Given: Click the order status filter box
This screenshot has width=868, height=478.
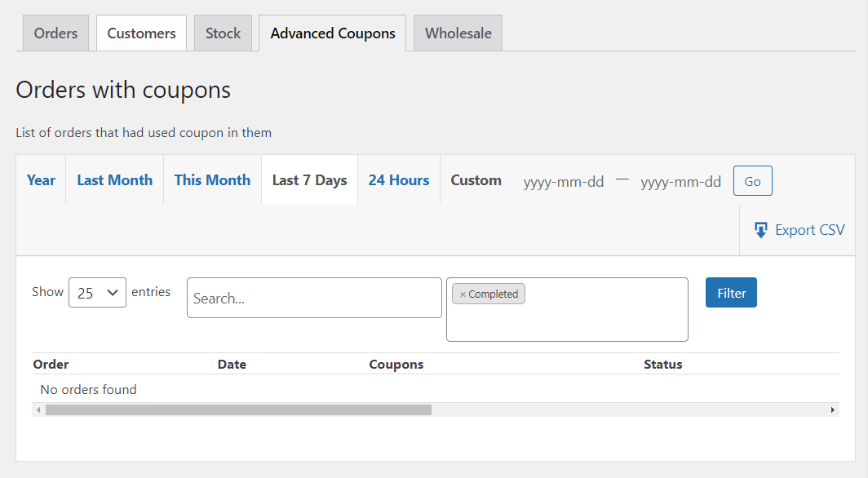Looking at the screenshot, I should click(568, 309).
